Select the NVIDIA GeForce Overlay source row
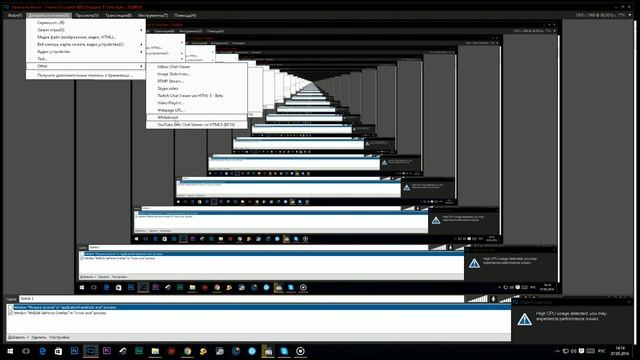Screen dimensions: 640x360 coord(258,313)
